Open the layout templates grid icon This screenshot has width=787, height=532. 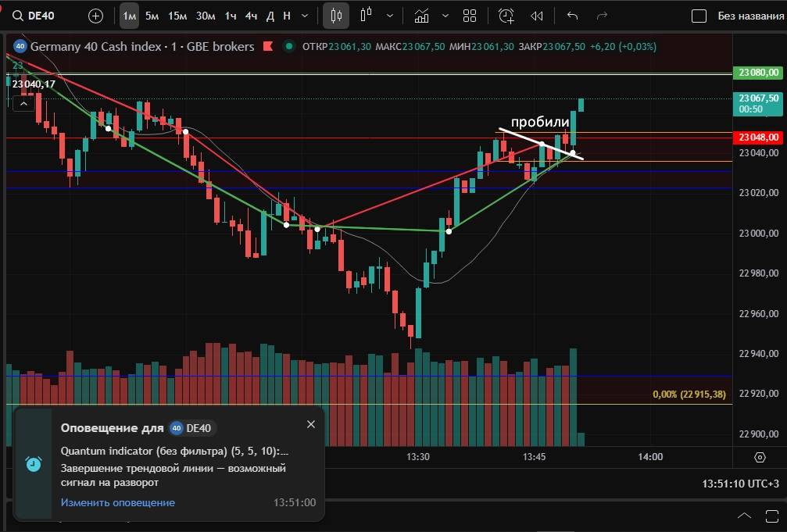(470, 16)
